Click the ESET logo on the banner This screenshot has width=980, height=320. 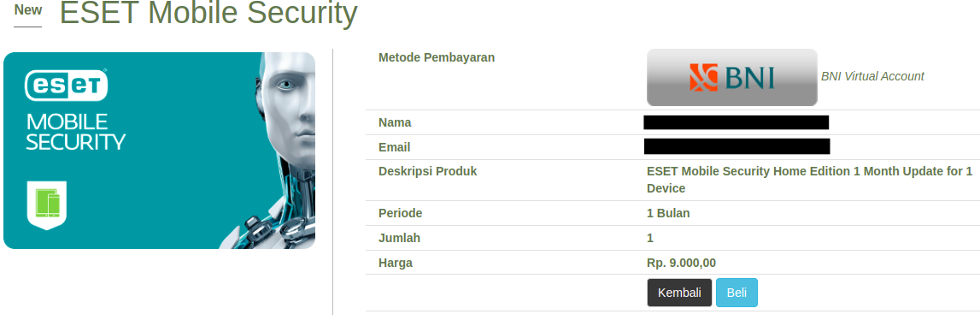(67, 86)
